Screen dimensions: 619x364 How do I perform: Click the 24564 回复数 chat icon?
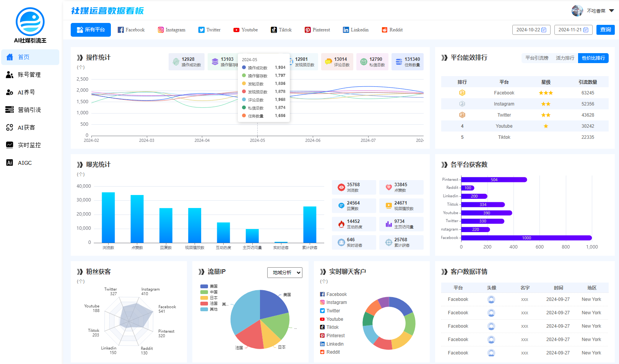click(x=341, y=206)
